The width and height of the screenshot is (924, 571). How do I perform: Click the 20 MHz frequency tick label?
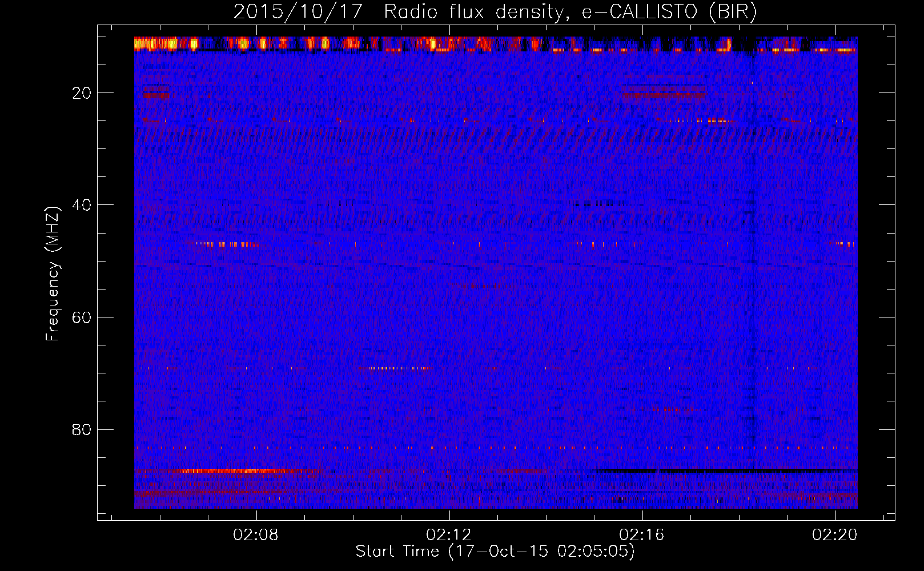82,93
